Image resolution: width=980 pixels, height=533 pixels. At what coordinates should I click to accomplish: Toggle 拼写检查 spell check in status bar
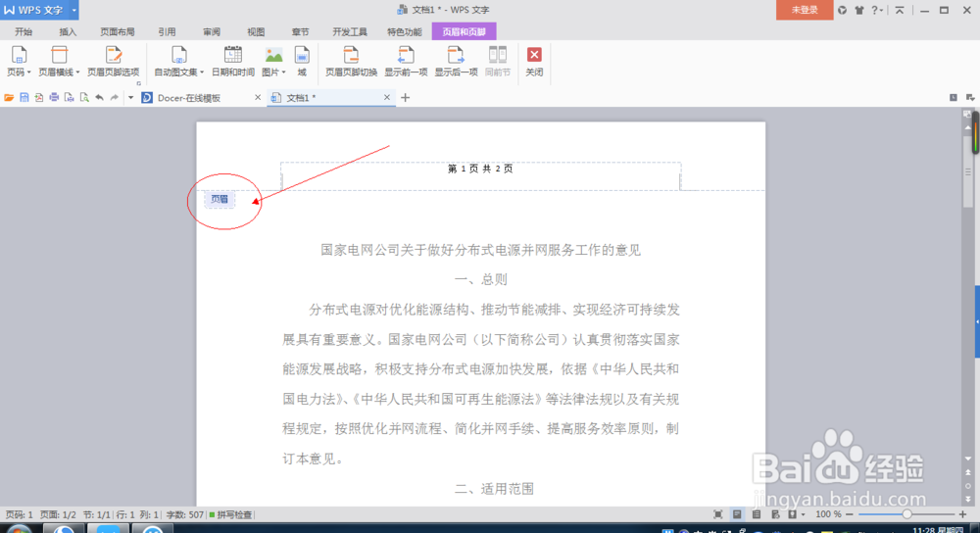click(x=230, y=515)
